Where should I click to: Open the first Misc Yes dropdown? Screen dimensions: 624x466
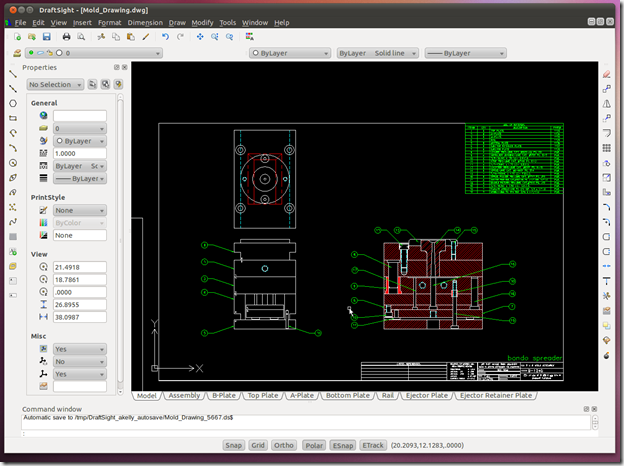point(80,349)
